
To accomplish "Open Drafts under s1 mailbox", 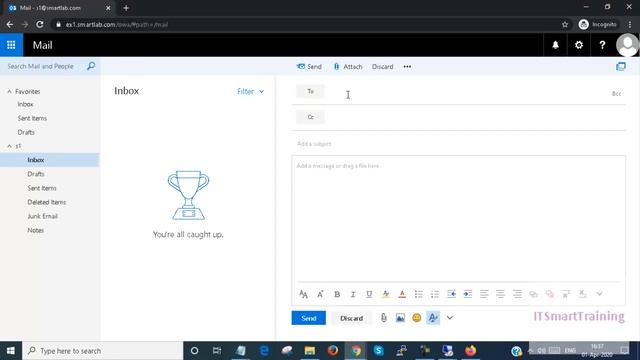I will pos(36,174).
